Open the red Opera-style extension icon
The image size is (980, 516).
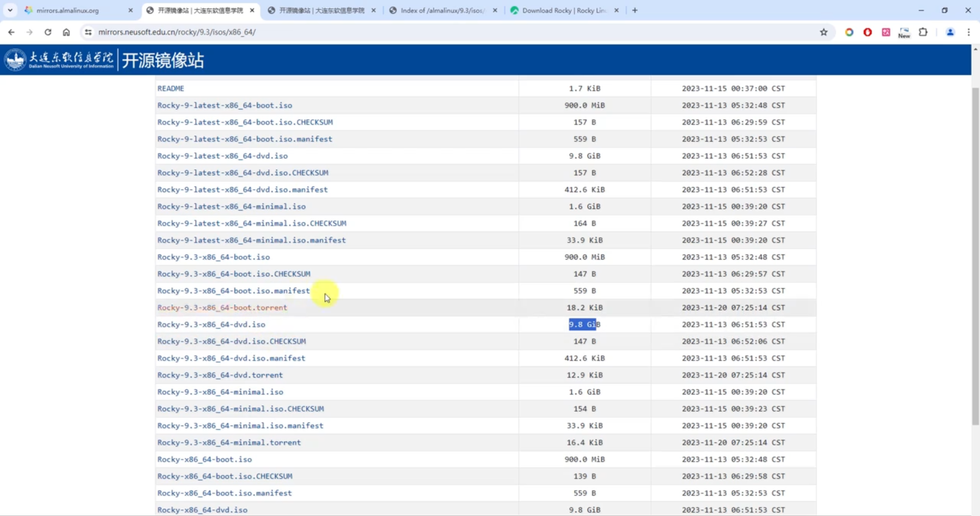point(868,32)
